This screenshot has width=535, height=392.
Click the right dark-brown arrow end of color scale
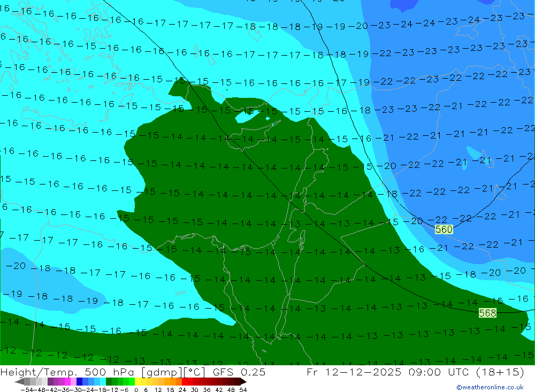click(243, 381)
